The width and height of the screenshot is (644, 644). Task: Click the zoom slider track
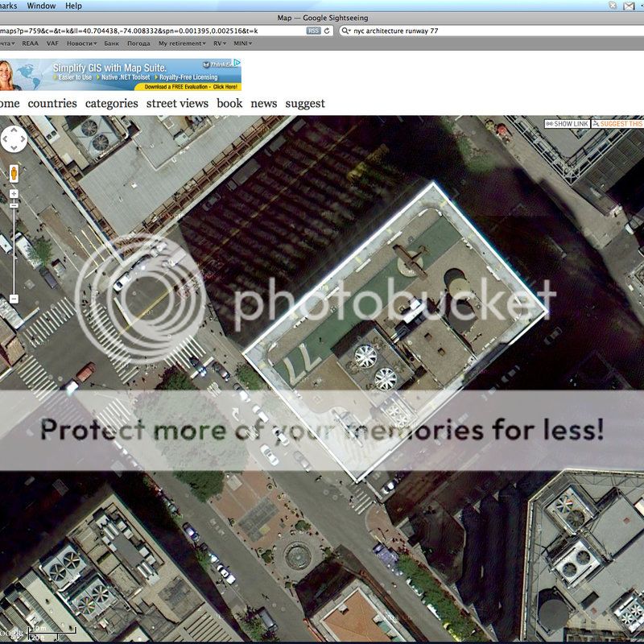14,250
